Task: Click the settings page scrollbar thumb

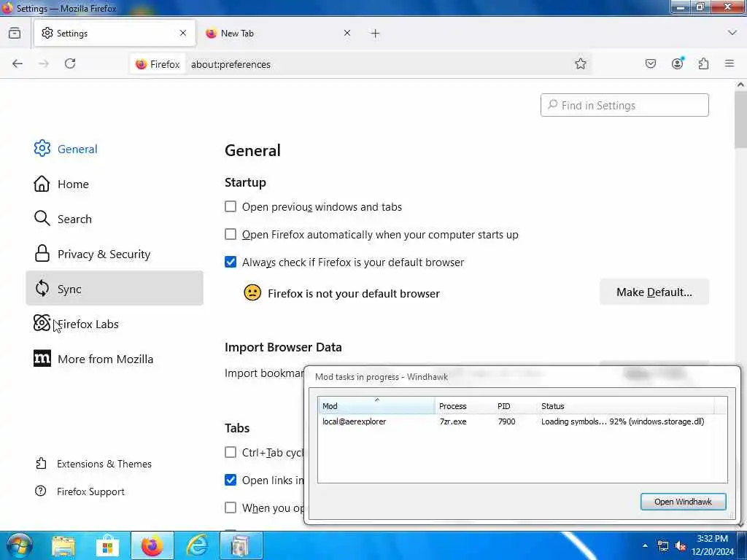Action: [x=741, y=119]
